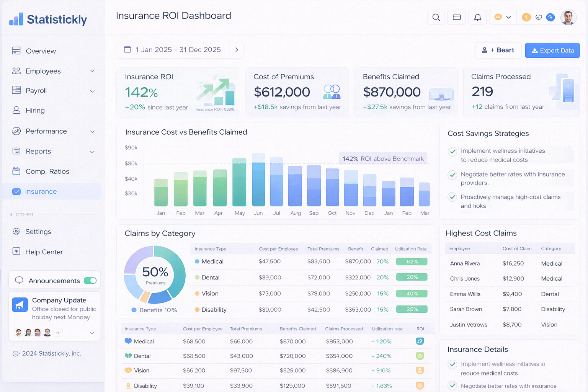Click the search magnifier icon in header
The image size is (588, 392).
point(436,17)
